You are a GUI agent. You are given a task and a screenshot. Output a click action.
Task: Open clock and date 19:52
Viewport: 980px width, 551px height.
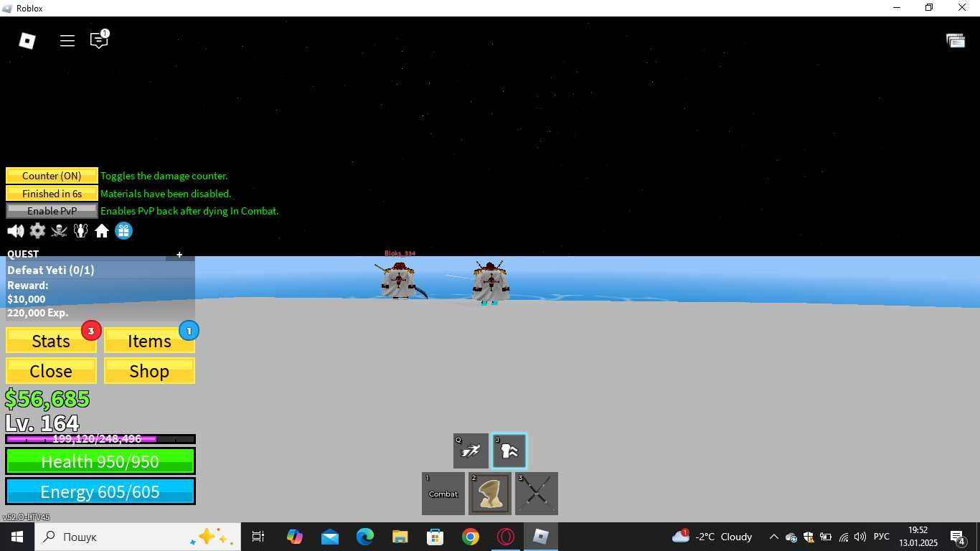918,537
